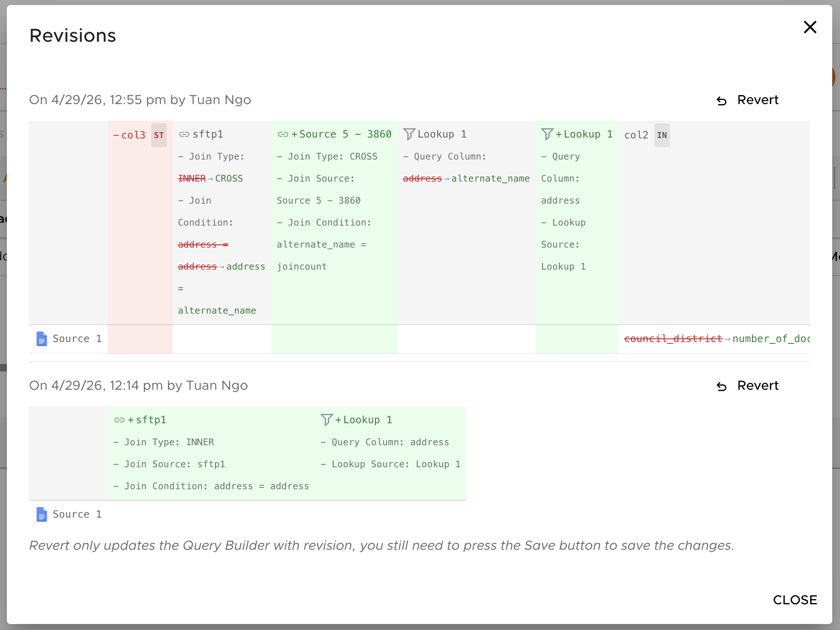Click the revert arrow icon for 12:55 pm revision
This screenshot has width=840, height=630.
722,101
